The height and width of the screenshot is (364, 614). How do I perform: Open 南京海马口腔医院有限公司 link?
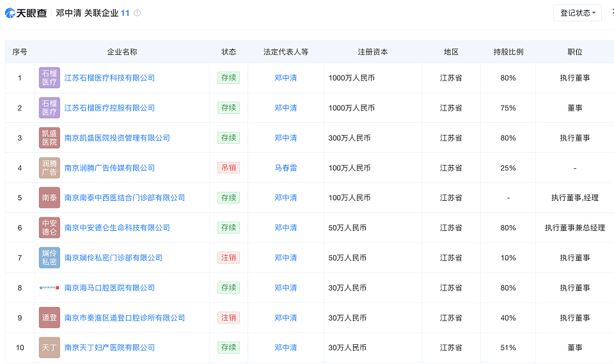point(109,288)
